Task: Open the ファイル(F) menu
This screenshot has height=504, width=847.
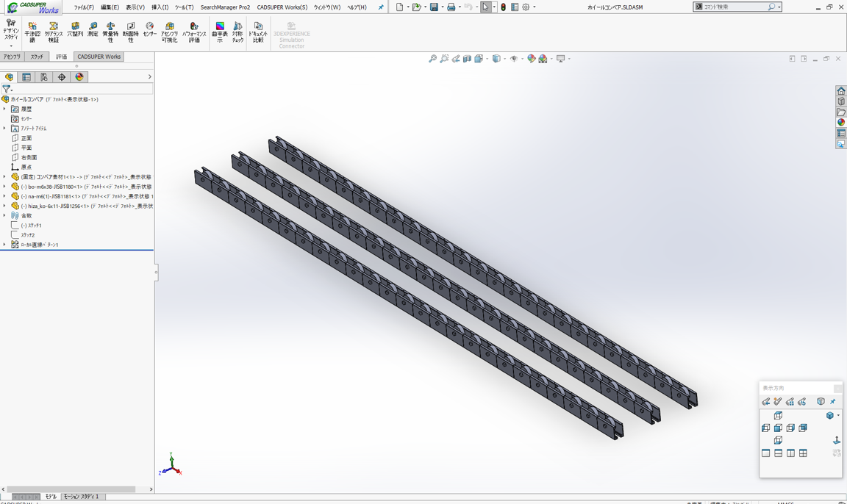Action: pyautogui.click(x=84, y=7)
